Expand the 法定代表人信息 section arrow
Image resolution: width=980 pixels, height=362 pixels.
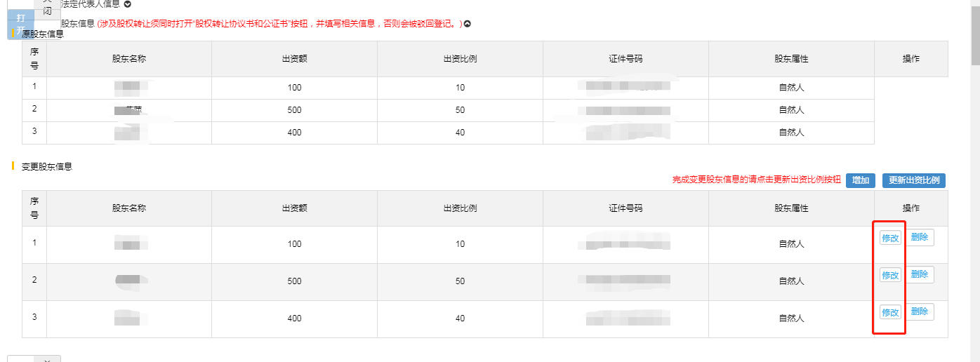127,4
